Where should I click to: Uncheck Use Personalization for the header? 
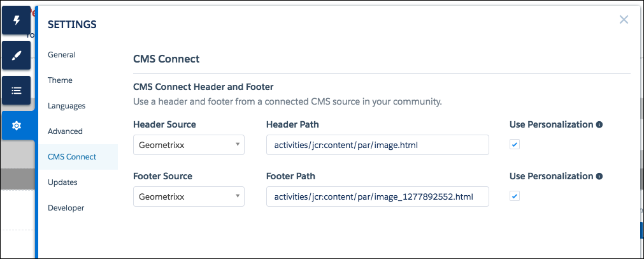tap(515, 144)
